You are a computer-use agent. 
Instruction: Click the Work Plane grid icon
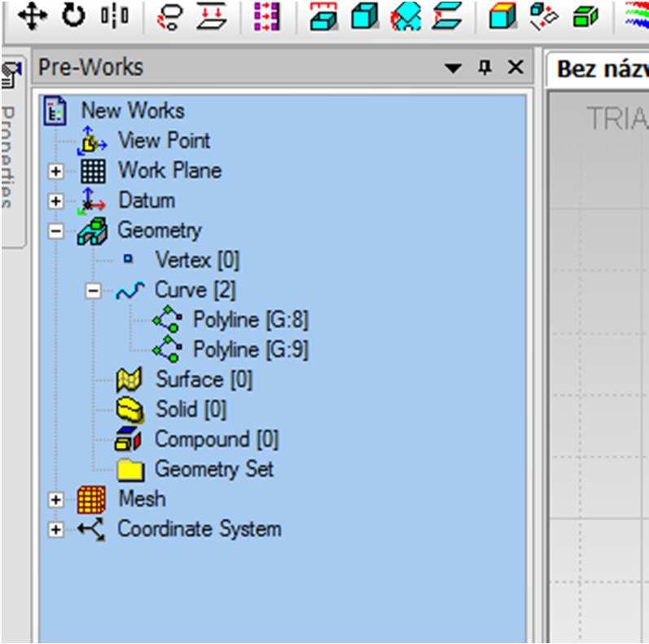[93, 171]
